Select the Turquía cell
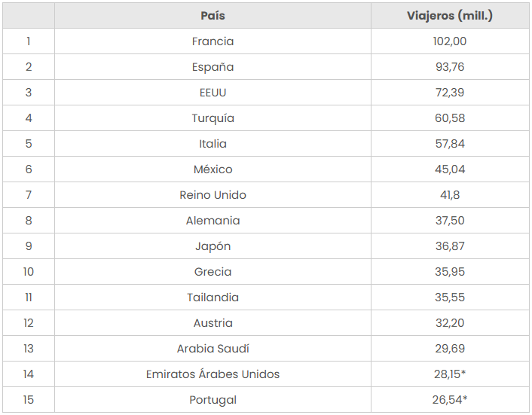 tap(212, 118)
